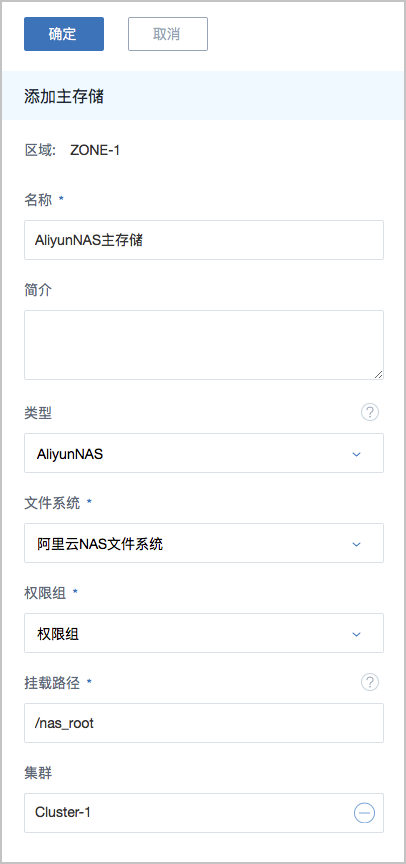Open the 类型 AliyunNAS dropdown
The image size is (406, 864).
pos(204,453)
